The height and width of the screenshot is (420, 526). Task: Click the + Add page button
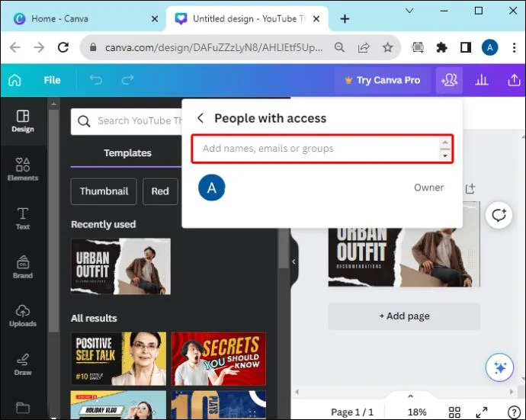click(404, 316)
